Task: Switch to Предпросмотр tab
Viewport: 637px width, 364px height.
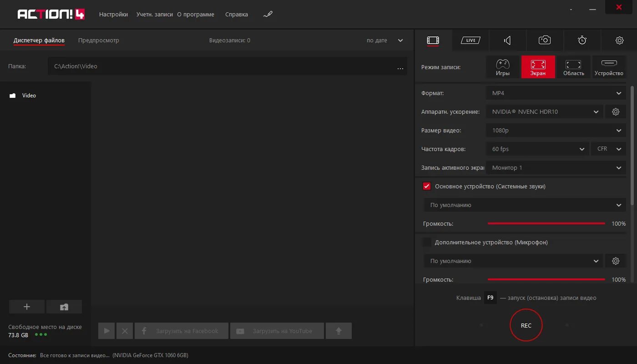Action: pyautogui.click(x=99, y=40)
